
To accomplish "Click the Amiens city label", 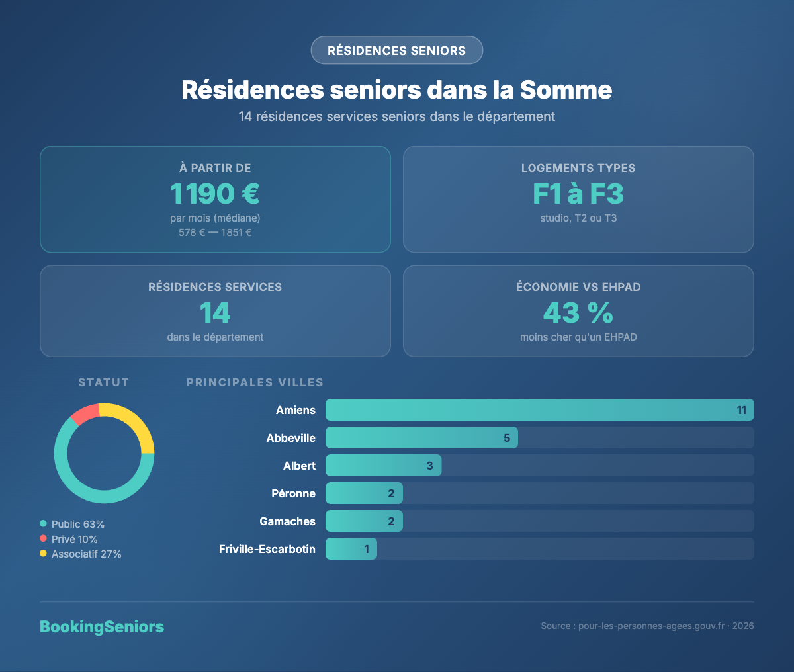I will coord(296,410).
